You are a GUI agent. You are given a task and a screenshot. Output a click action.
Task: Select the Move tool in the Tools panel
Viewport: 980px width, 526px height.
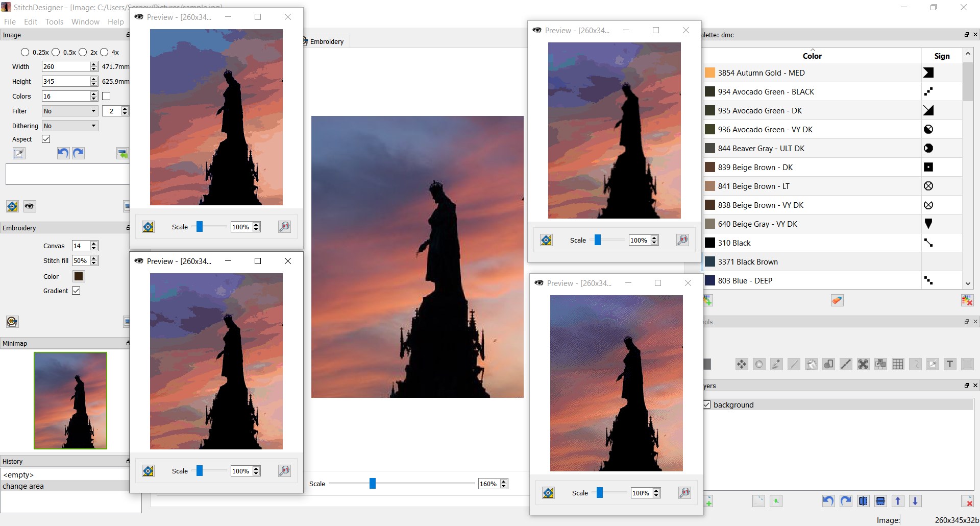(742, 365)
